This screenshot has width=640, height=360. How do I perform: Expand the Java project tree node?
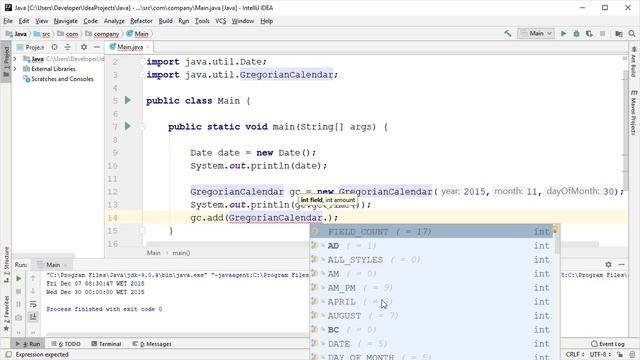click(15, 59)
